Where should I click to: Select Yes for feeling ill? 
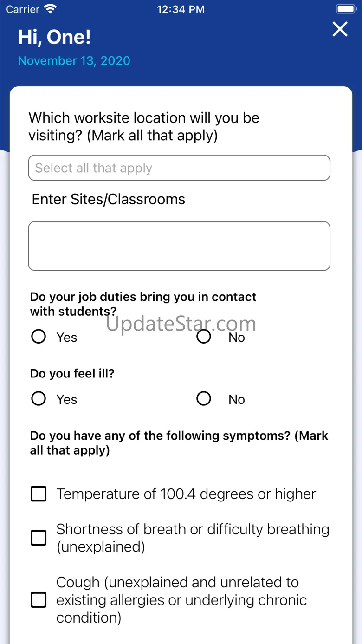click(39, 399)
